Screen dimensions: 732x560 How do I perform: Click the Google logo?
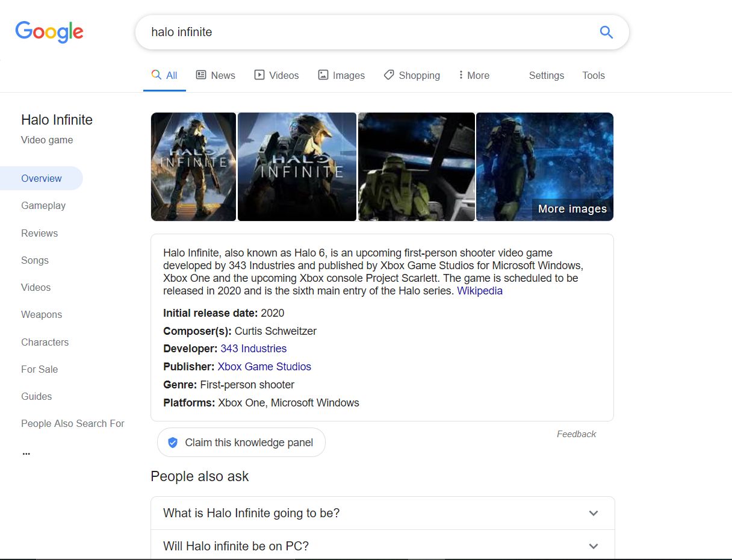[x=49, y=32]
